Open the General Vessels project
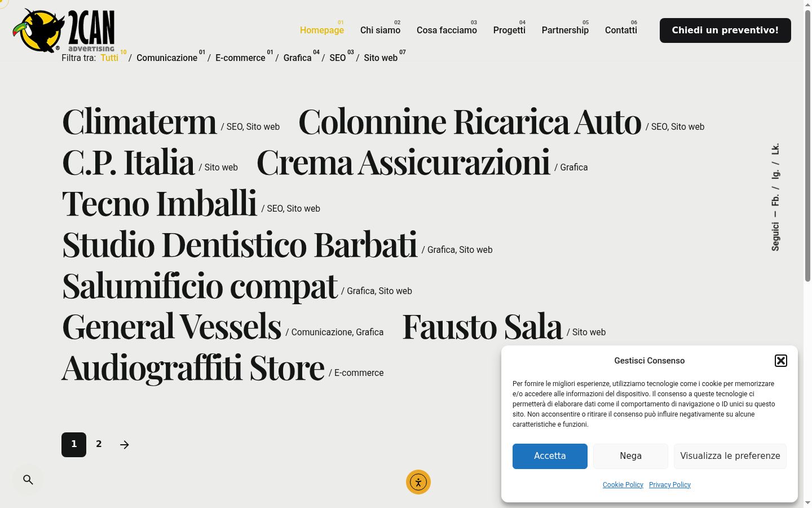 pos(171,327)
